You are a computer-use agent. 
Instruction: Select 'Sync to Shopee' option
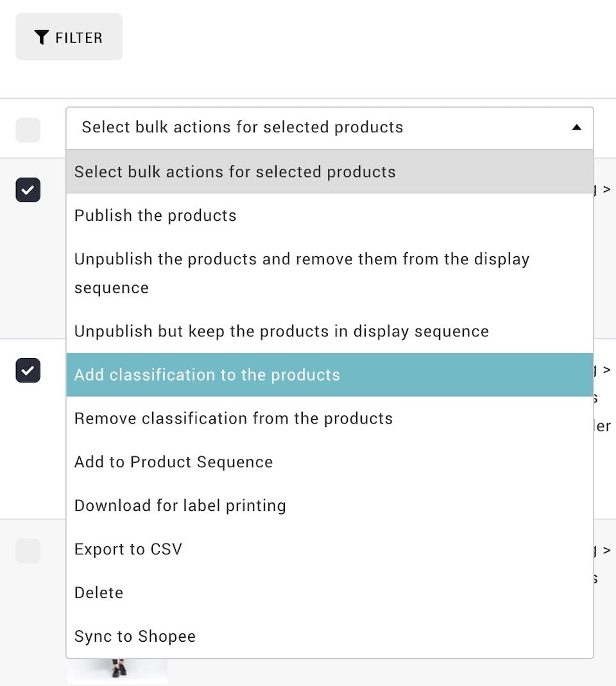pos(329,636)
